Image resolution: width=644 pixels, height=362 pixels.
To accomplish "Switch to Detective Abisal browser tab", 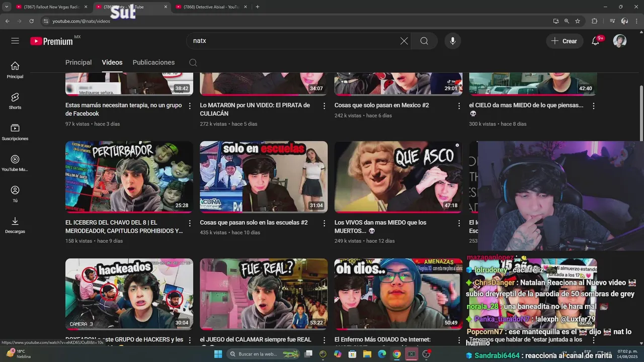I will pos(211,7).
